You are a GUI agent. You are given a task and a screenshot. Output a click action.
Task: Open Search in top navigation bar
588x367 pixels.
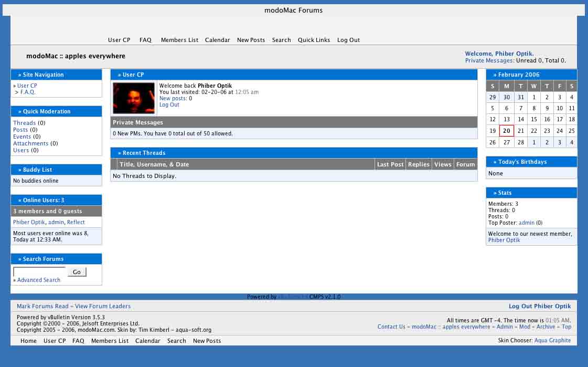[x=281, y=40]
